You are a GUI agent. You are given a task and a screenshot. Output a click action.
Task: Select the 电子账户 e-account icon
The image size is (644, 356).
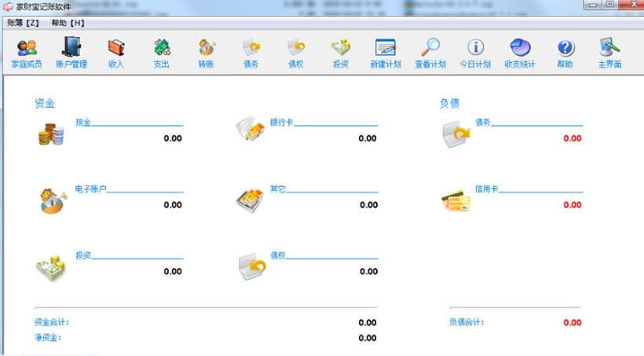point(52,201)
